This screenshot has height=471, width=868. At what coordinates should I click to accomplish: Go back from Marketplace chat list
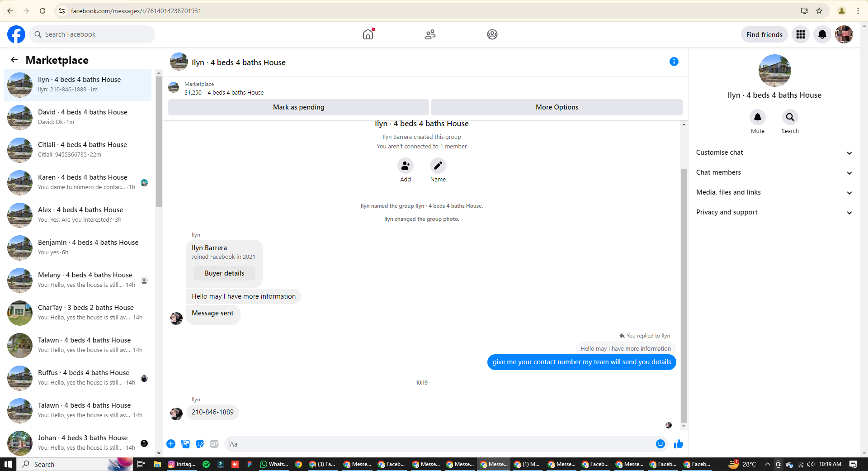[x=14, y=60]
